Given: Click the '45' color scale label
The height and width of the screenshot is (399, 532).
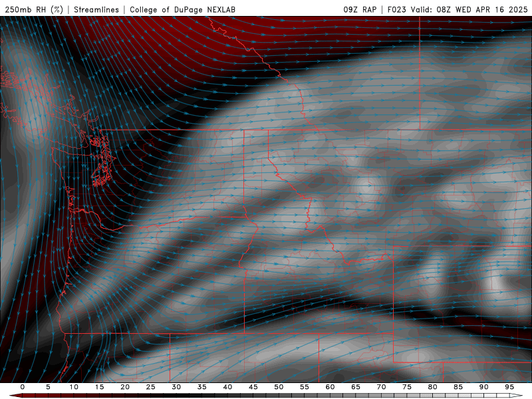Looking at the screenshot, I should (253, 387).
